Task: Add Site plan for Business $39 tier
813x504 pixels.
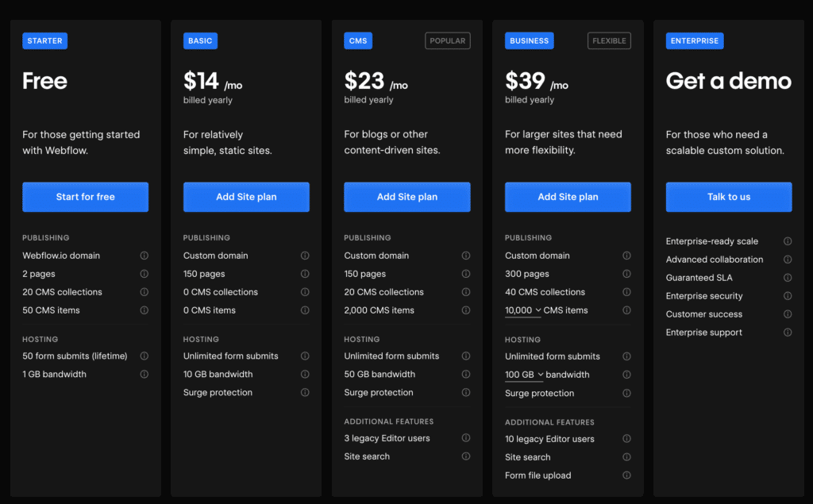Action: (568, 197)
